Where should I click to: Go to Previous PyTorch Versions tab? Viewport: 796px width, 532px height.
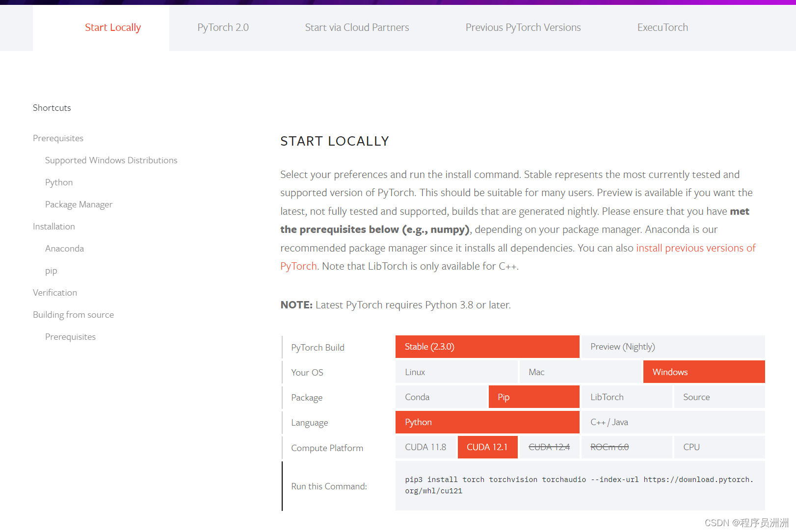523,27
